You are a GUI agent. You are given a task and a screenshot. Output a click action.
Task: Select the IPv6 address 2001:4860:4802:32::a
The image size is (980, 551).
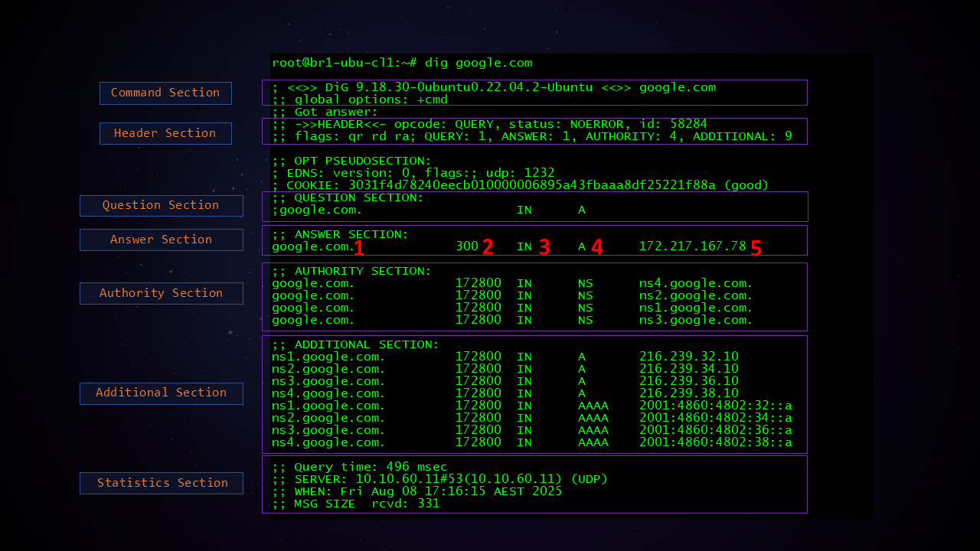pos(716,406)
